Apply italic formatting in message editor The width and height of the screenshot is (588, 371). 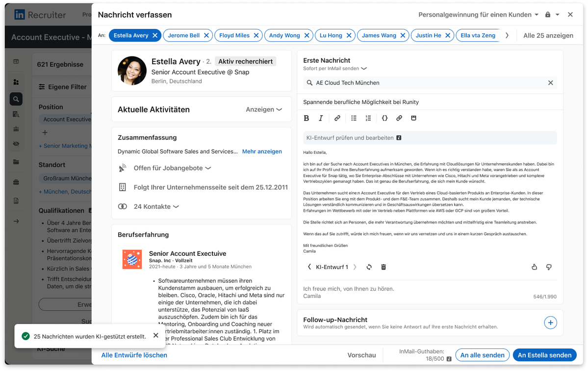(321, 118)
